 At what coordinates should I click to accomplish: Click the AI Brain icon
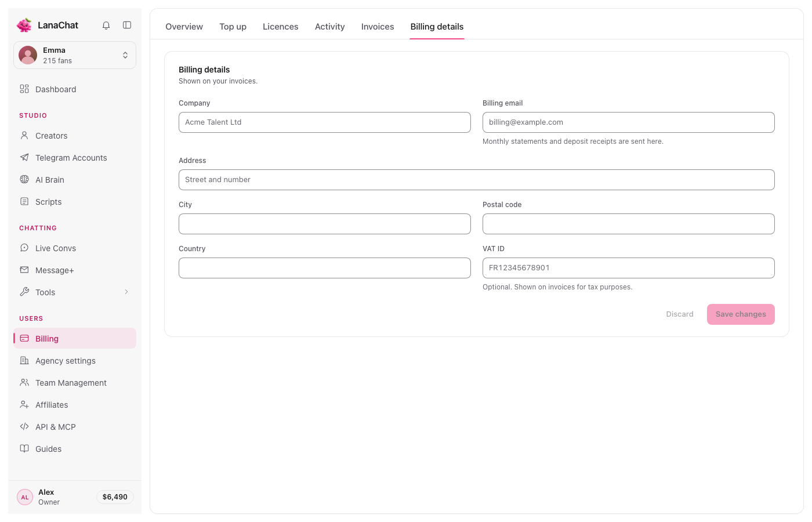tap(24, 179)
